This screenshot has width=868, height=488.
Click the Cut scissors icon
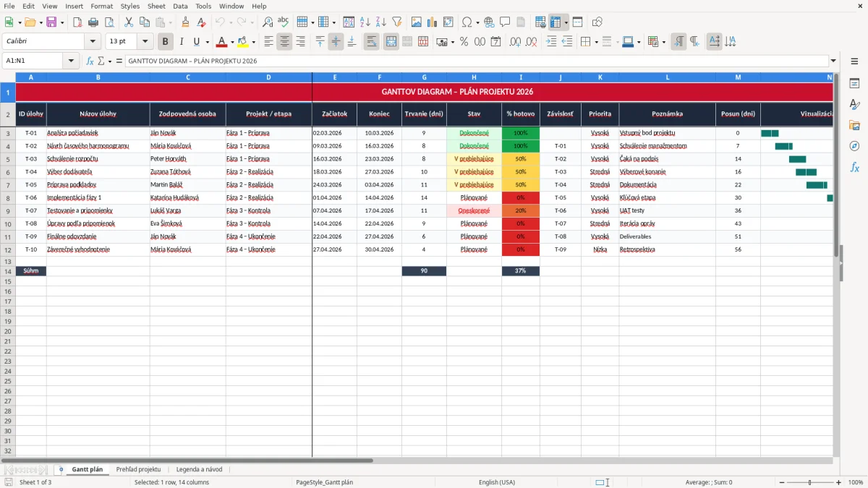tap(128, 22)
